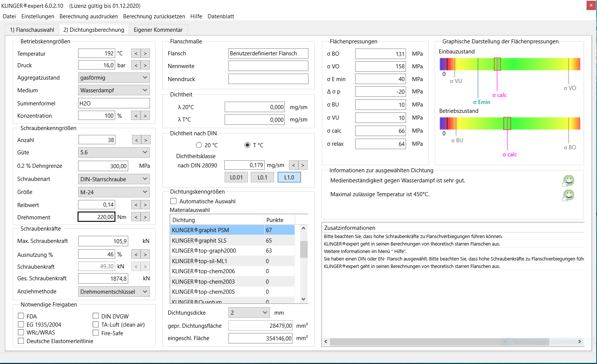Tick the TA-Luft (clean air) checkbox
The image size is (597, 364).
[96, 324]
